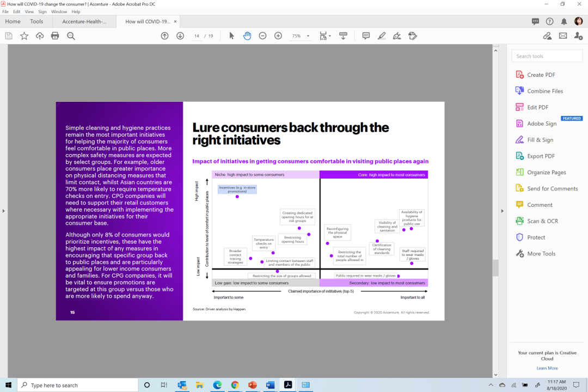This screenshot has width=588, height=392.
Task: Click the bookmark star icon
Action: [24, 36]
